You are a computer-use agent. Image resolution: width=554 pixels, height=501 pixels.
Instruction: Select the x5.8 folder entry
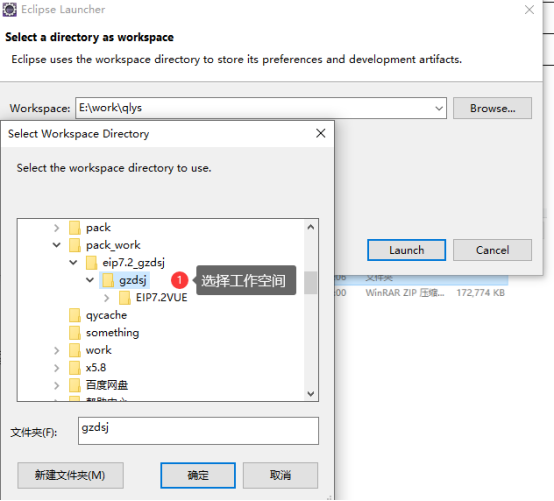(x=96, y=367)
